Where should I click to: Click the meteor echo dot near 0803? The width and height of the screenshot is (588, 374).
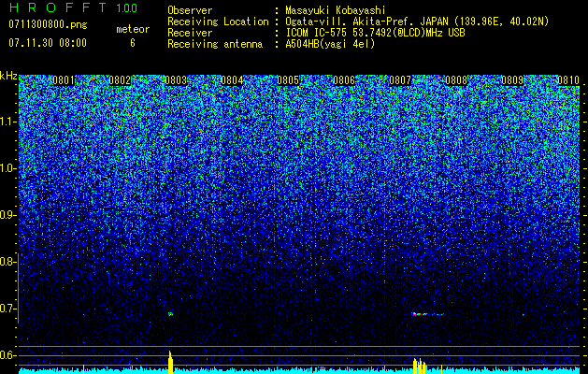(171, 314)
